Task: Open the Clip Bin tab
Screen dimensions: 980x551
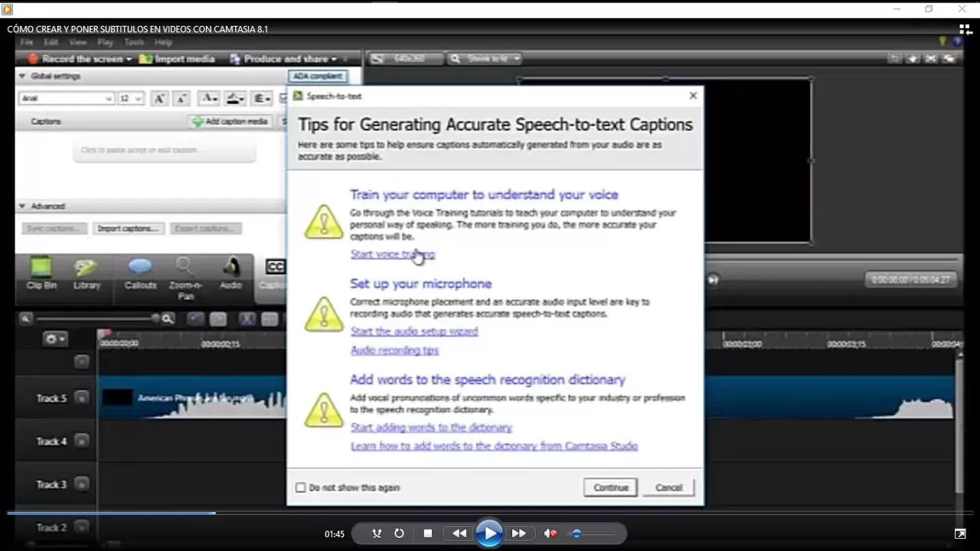Action: [41, 274]
